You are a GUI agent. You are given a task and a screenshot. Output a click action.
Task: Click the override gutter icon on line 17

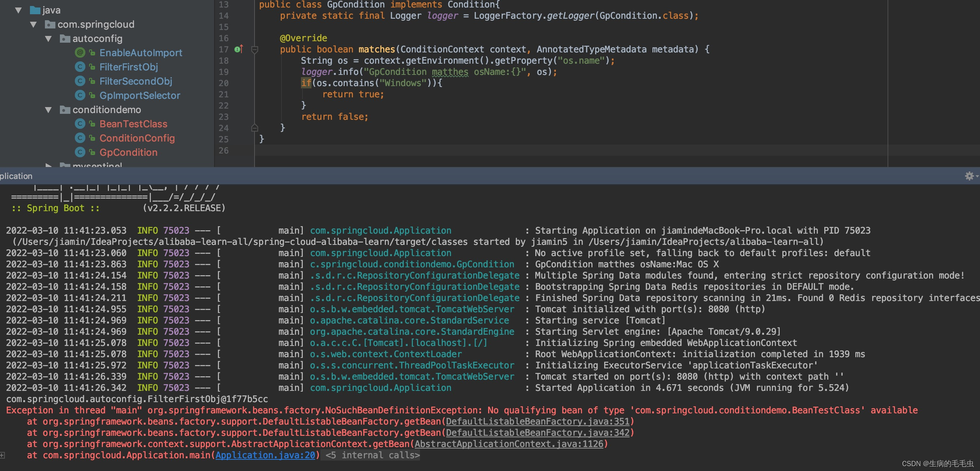[238, 49]
